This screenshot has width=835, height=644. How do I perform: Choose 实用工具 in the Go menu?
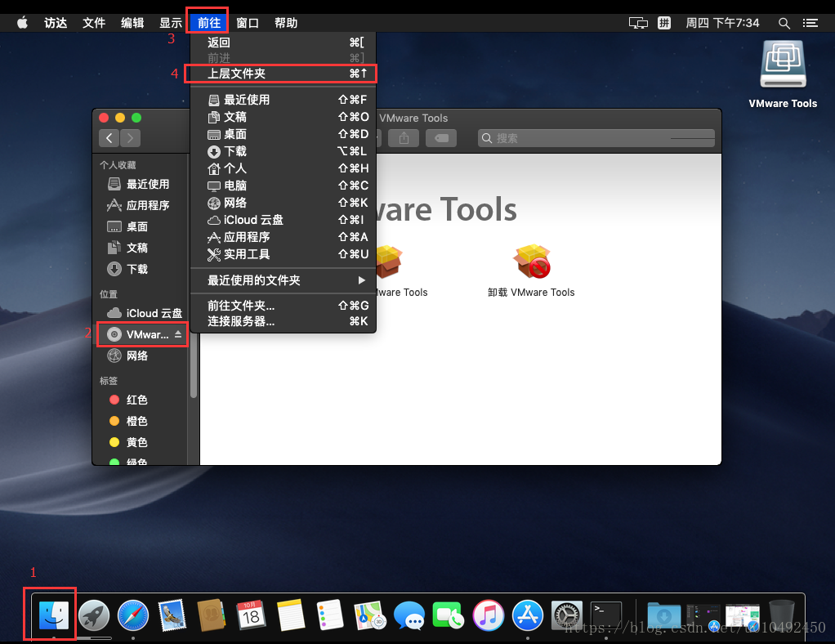tap(284, 254)
